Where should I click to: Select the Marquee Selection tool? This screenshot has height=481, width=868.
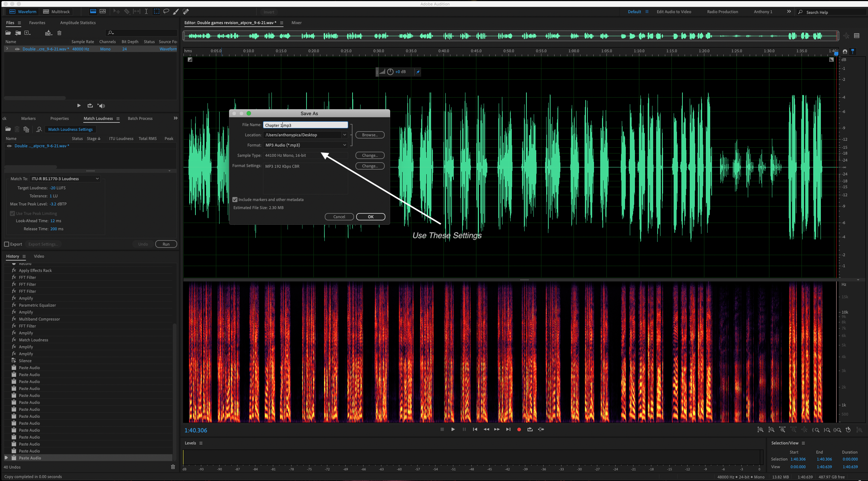point(156,12)
